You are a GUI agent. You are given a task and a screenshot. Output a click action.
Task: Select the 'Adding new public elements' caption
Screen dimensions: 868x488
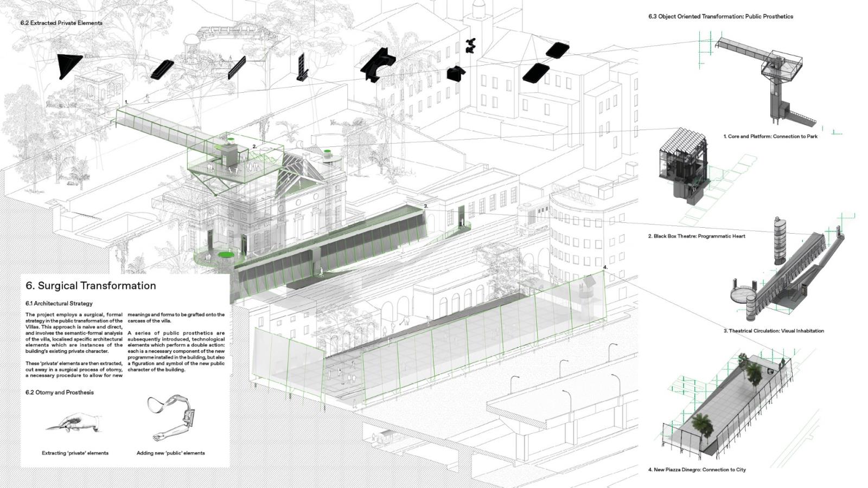pyautogui.click(x=170, y=453)
